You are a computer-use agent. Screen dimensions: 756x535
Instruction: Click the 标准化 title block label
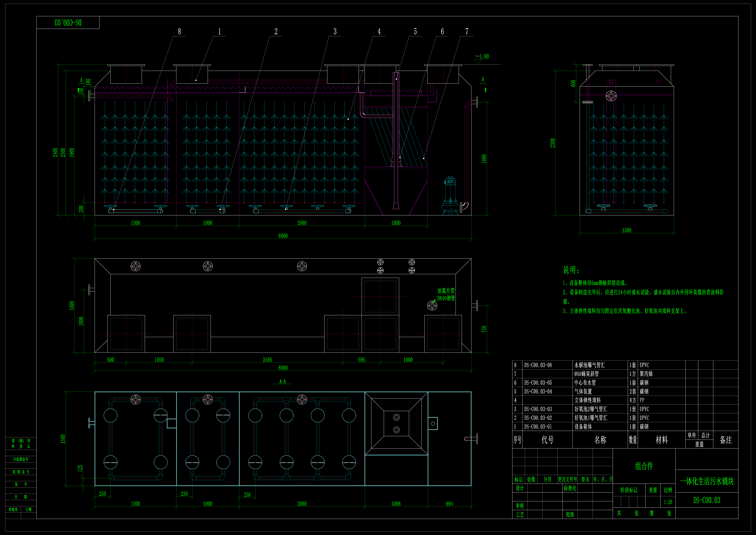tap(570, 488)
